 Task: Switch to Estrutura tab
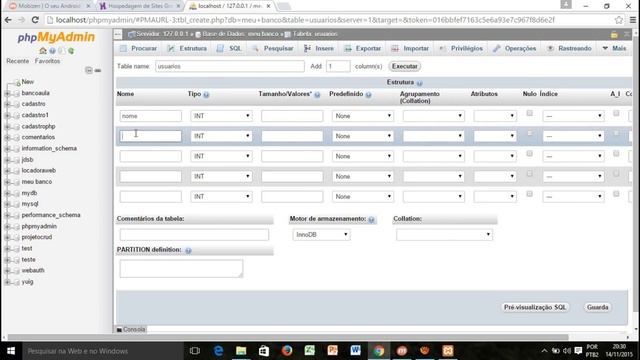pyautogui.click(x=187, y=49)
